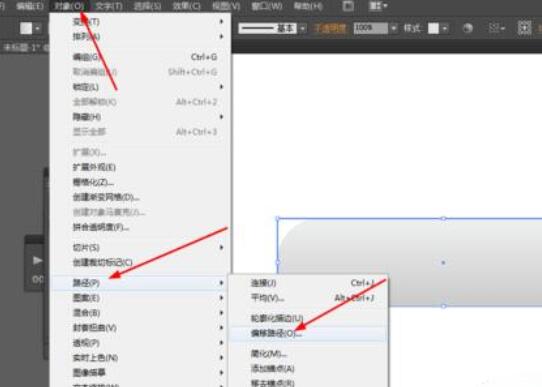The width and height of the screenshot is (542, 387).
Task: Open the 文字(T) menu
Action: click(x=109, y=6)
